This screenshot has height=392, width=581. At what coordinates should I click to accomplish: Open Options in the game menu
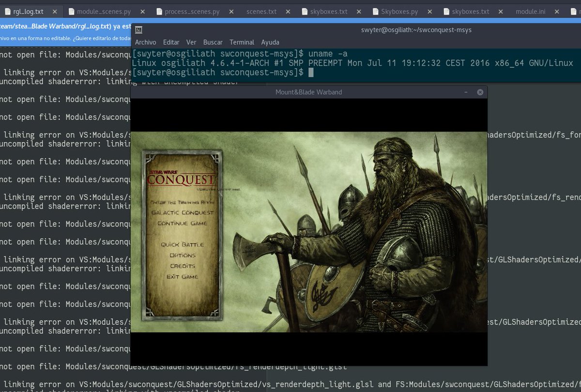tap(183, 255)
